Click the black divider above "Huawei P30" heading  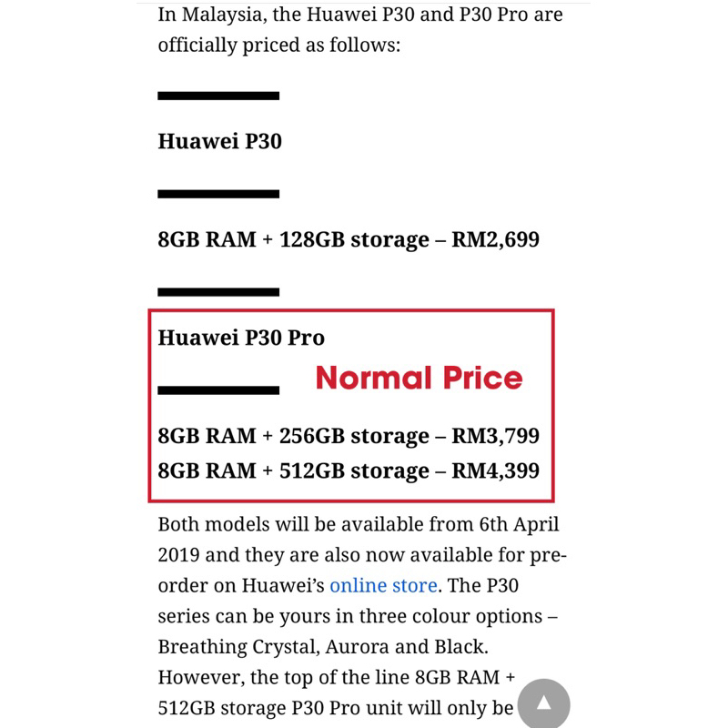click(218, 96)
